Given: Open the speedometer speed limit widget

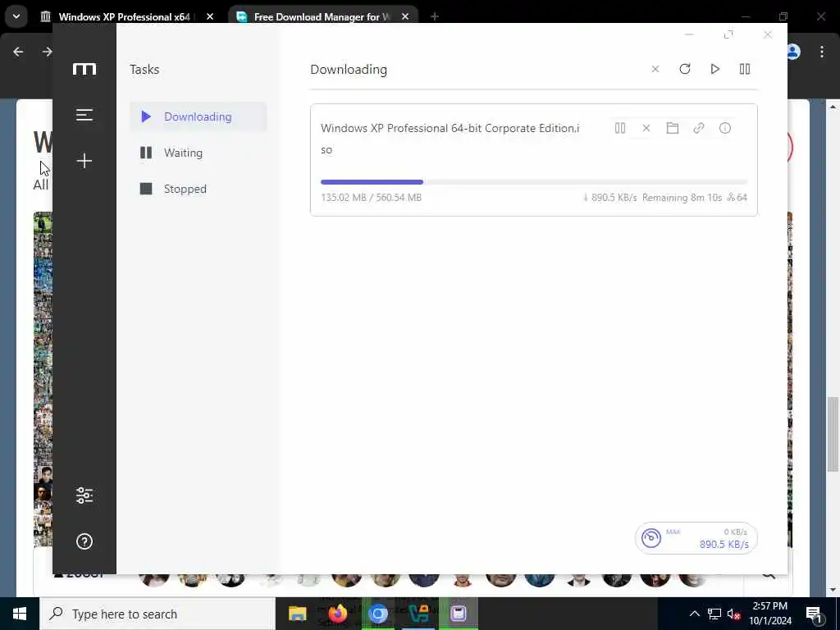Looking at the screenshot, I should click(696, 538).
